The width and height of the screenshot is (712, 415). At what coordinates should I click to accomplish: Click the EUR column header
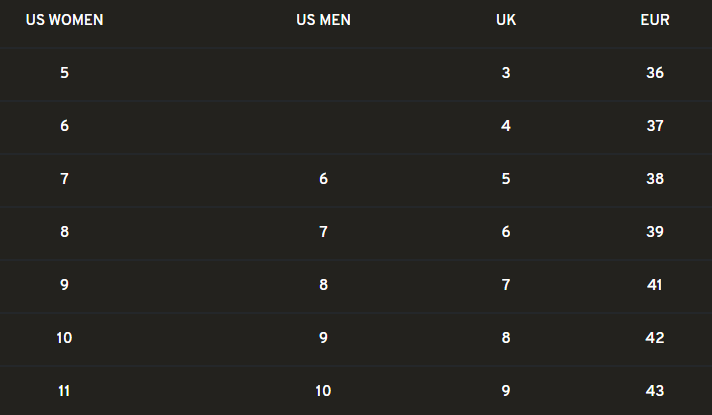[x=655, y=20]
